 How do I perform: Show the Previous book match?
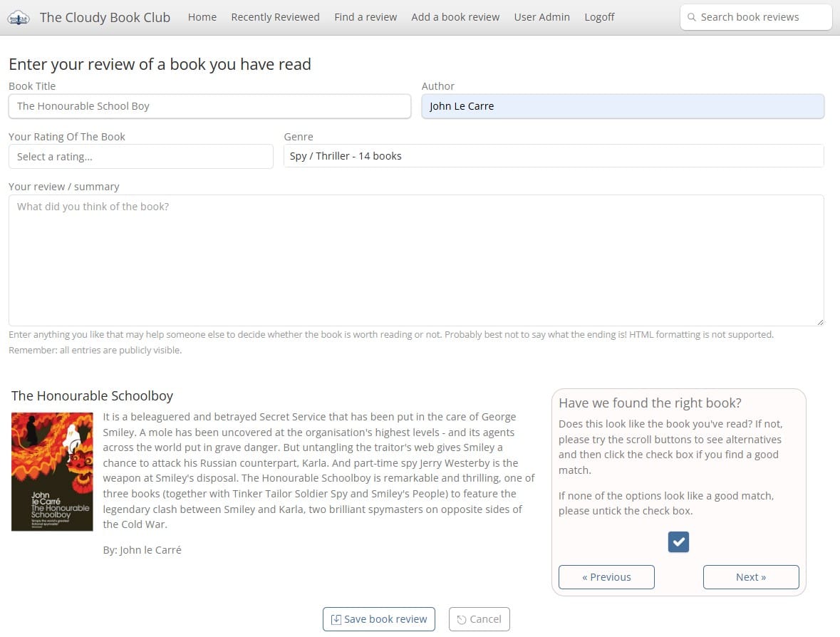click(606, 577)
